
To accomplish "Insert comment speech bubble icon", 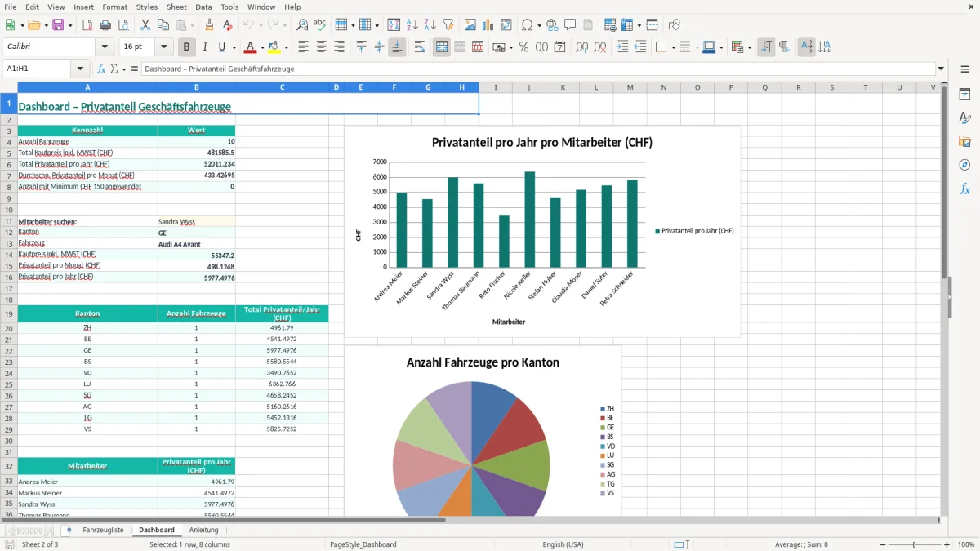I will point(570,25).
